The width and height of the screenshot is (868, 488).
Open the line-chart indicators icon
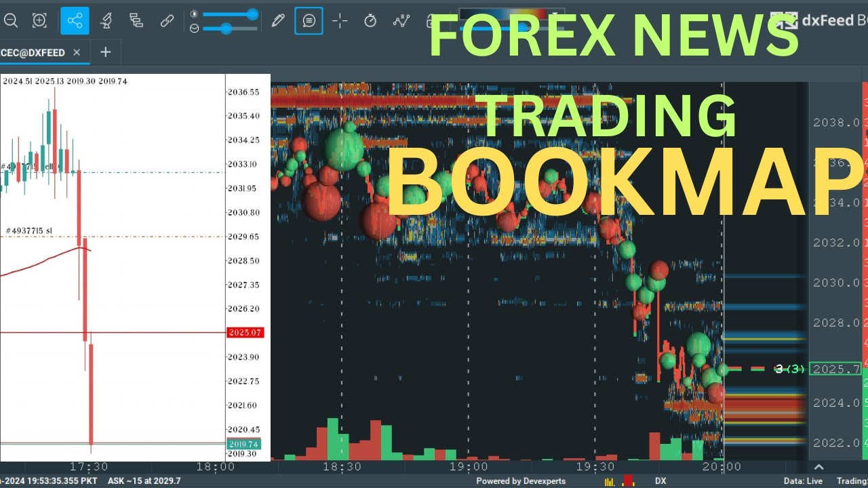[401, 21]
